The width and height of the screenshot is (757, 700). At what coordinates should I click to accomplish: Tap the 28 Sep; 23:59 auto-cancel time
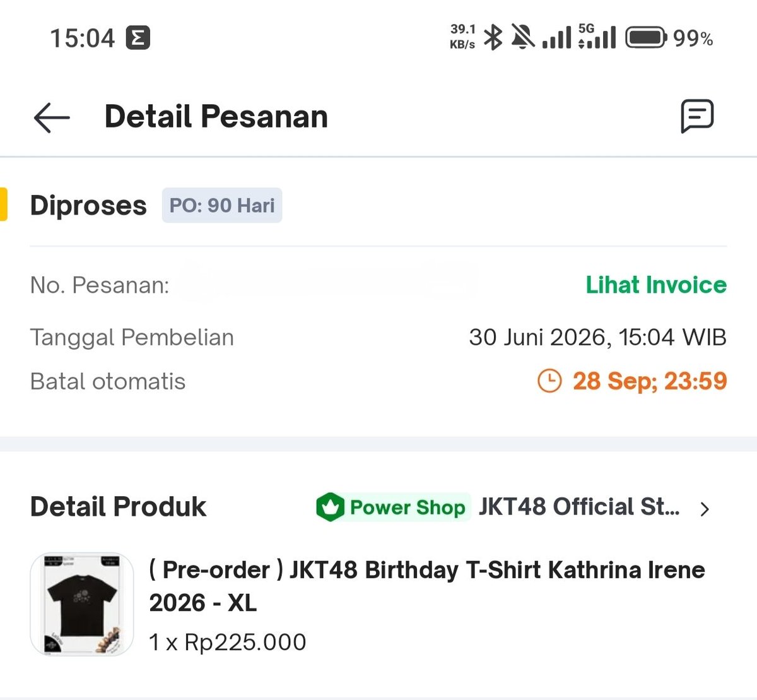pyautogui.click(x=650, y=381)
